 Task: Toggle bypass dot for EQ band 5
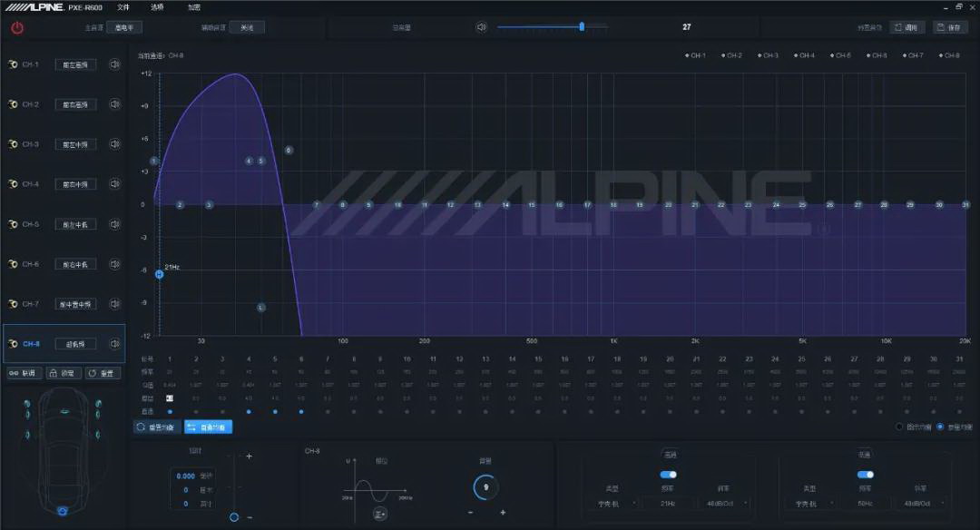click(275, 412)
